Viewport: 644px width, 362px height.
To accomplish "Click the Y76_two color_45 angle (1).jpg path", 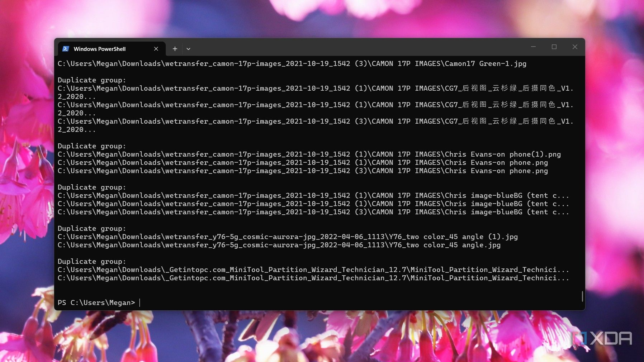I will click(288, 237).
